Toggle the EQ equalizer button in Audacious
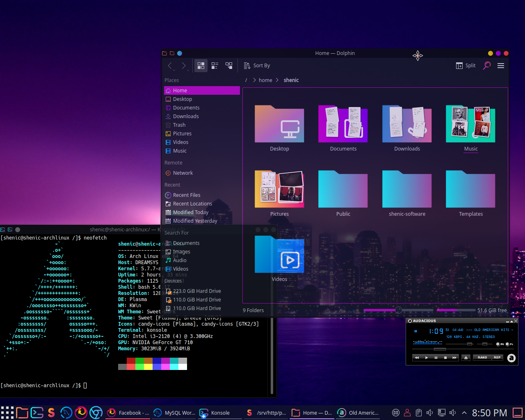Image resolution: width=525 pixels, height=420 pixels. 500,344
